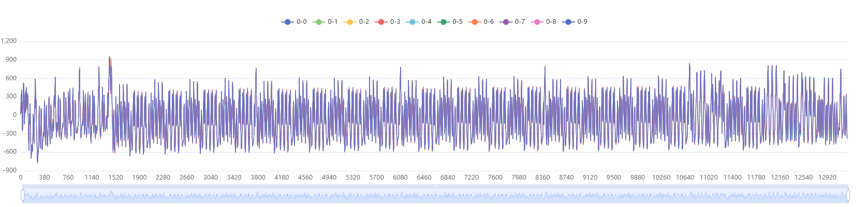Click the 12920 x-axis label
The image size is (868, 207).
[827, 178]
